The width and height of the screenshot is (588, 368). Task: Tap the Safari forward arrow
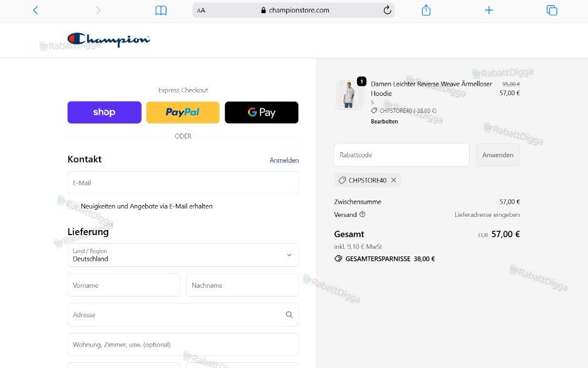click(x=98, y=10)
